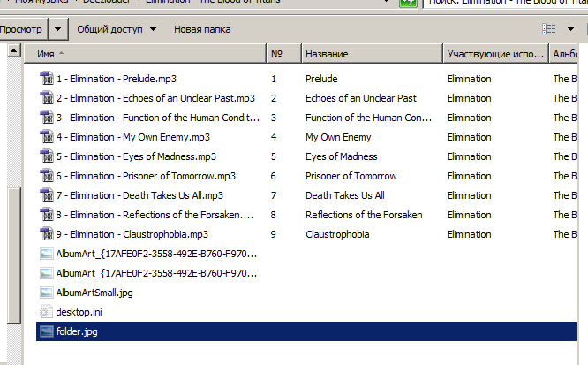Image resolution: width=588 pixels, height=365 pixels.
Task: Click the change view icon in toolbar
Action: 548,29
